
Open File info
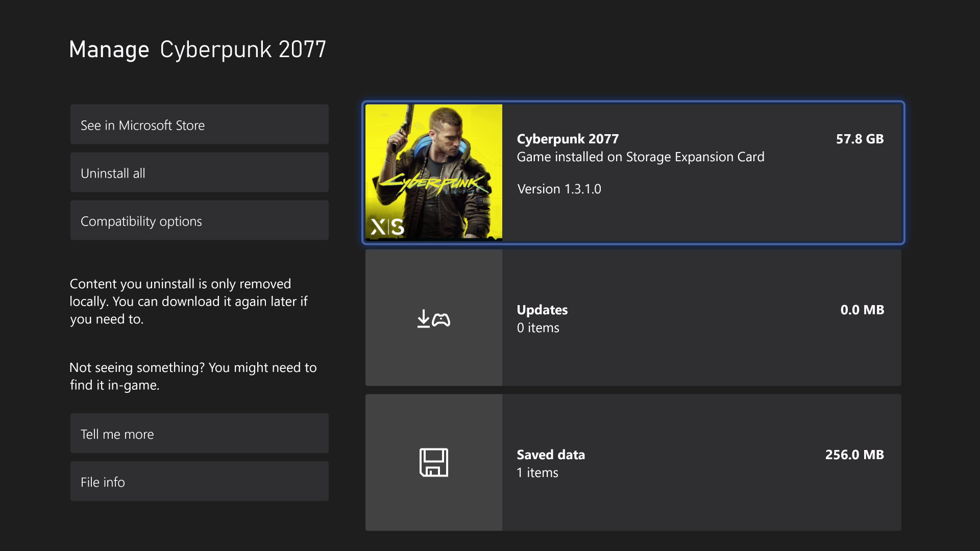pos(199,482)
